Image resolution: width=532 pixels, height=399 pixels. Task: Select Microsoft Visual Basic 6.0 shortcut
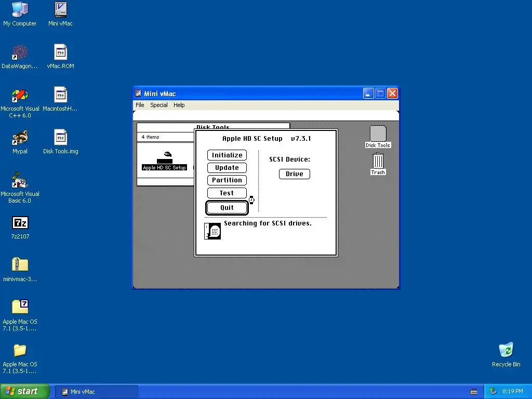pyautogui.click(x=20, y=188)
